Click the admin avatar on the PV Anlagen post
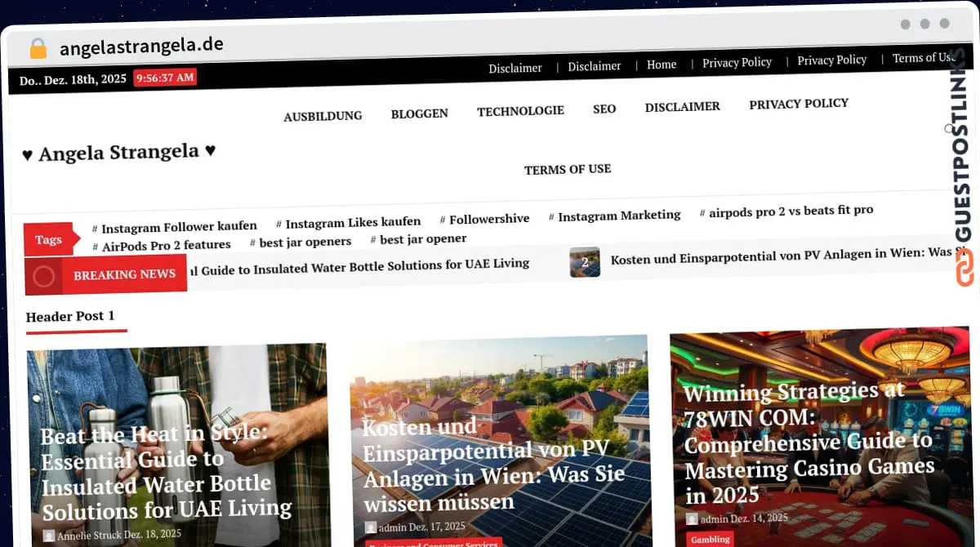980x547 pixels. tap(371, 527)
